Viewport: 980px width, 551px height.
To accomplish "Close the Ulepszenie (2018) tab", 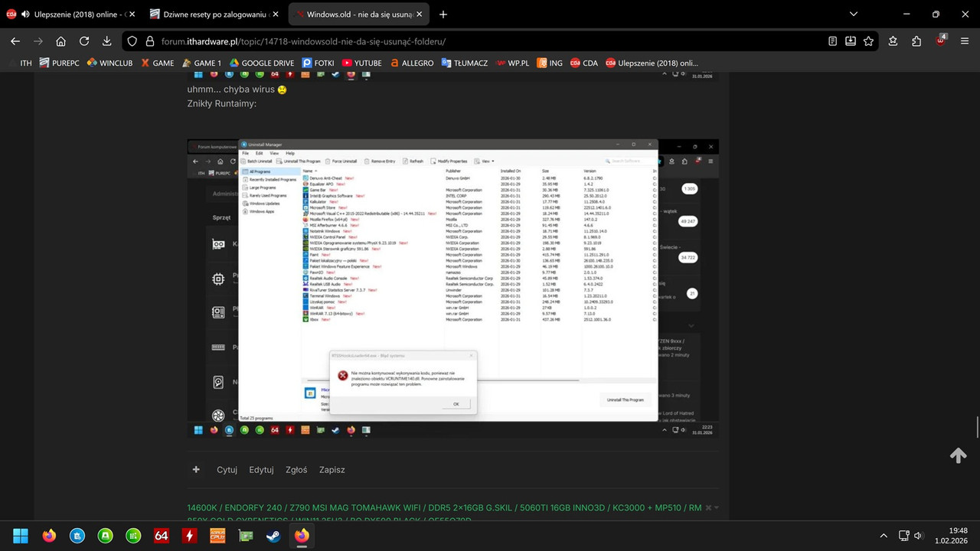I will [x=132, y=15].
